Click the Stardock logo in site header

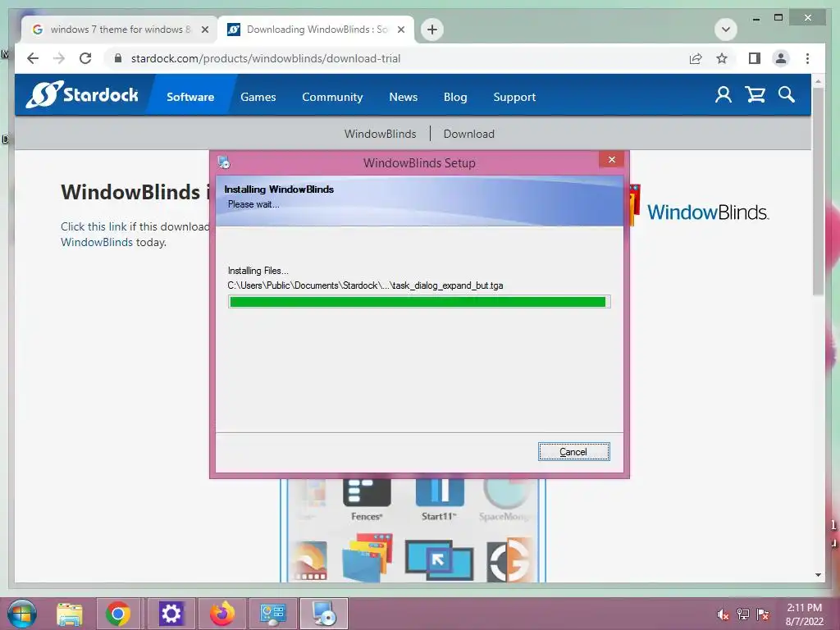point(82,94)
